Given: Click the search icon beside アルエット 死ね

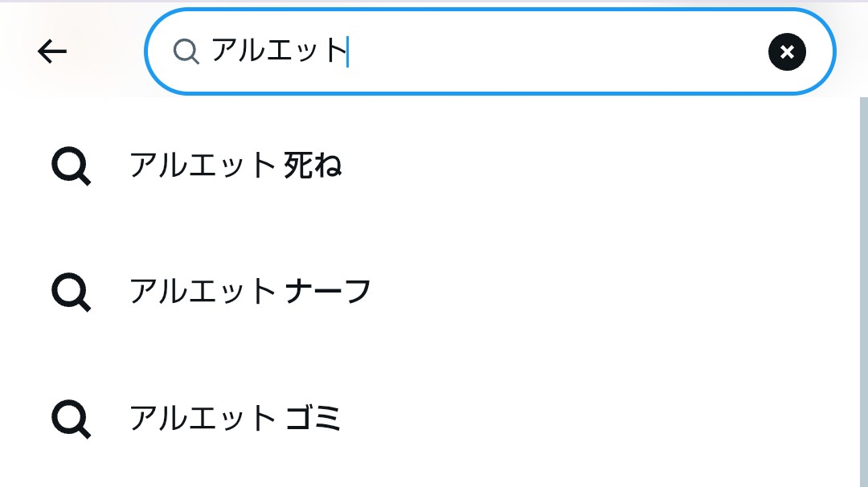Looking at the screenshot, I should (71, 166).
